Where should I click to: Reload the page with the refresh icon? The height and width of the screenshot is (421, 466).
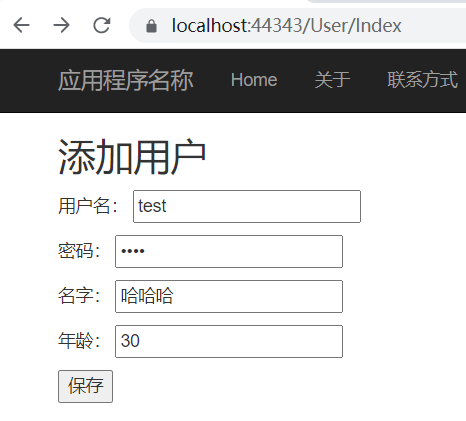pyautogui.click(x=102, y=25)
